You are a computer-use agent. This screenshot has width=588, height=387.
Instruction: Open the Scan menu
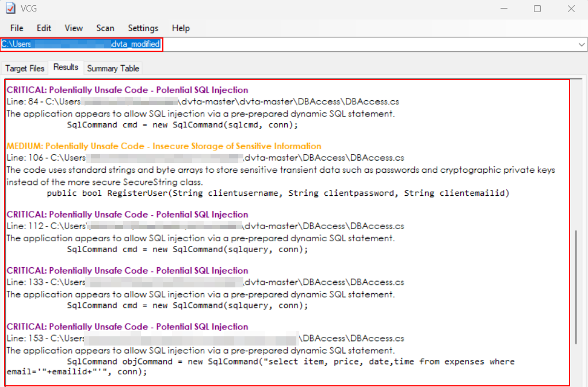coord(105,28)
